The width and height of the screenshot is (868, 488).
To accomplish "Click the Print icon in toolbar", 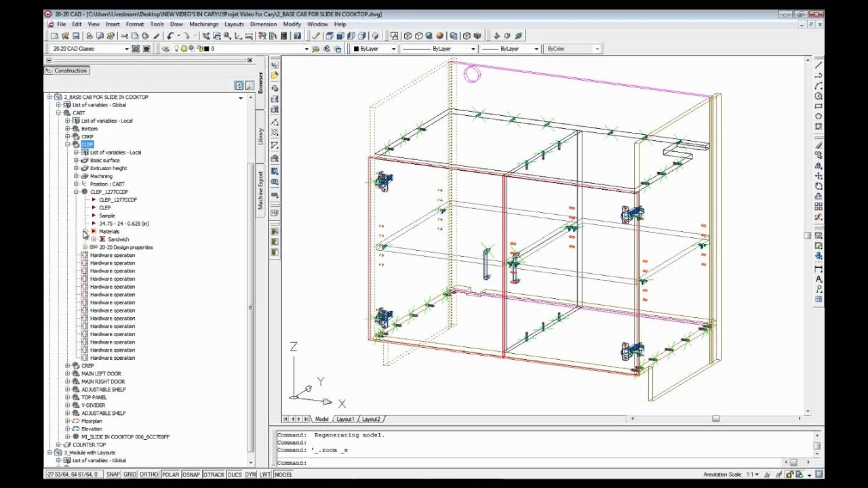I will point(90,36).
